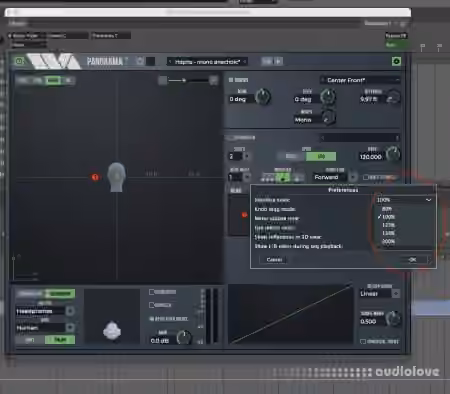The height and width of the screenshot is (394, 450).
Task: Select checked '100%' option in size list
Action: click(387, 217)
